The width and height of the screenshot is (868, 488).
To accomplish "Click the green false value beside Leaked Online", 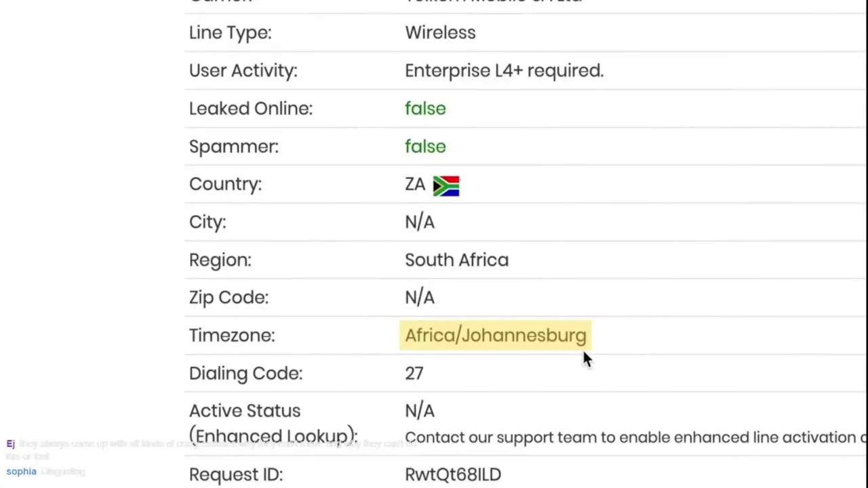I will point(425,108).
